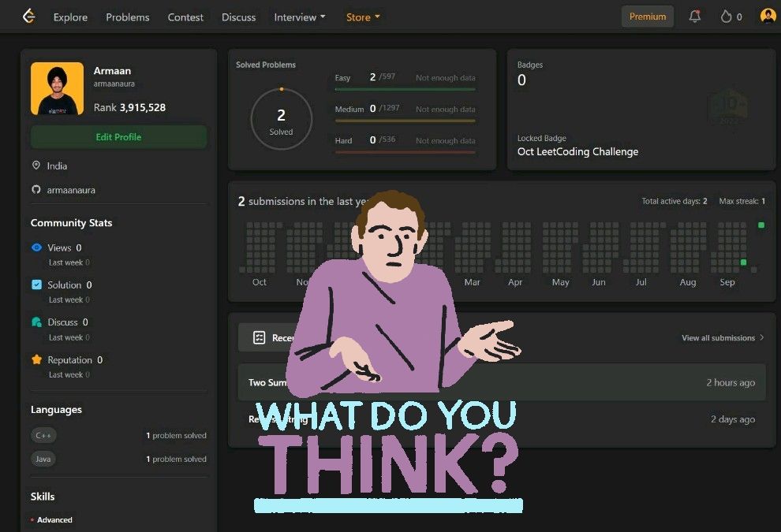Expand the Store dropdown menu
The width and height of the screenshot is (781, 532).
[363, 17]
